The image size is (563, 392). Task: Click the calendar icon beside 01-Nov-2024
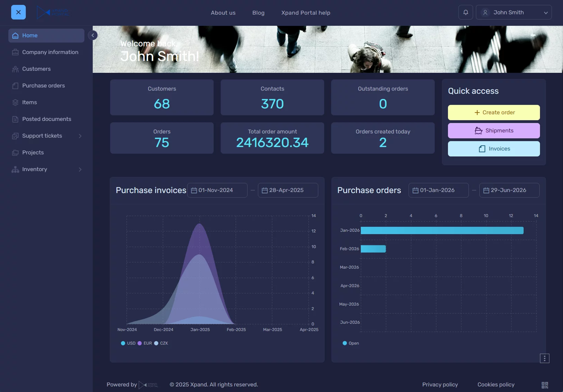click(x=194, y=190)
